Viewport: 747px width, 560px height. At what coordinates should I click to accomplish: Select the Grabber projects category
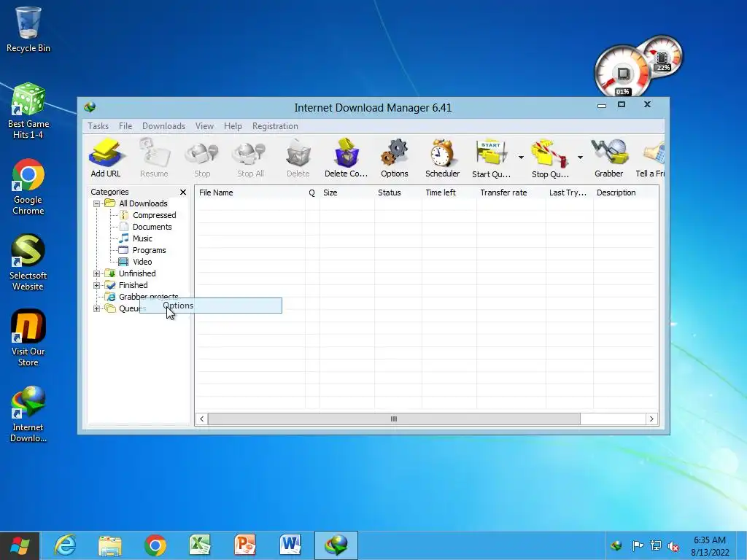pyautogui.click(x=148, y=296)
